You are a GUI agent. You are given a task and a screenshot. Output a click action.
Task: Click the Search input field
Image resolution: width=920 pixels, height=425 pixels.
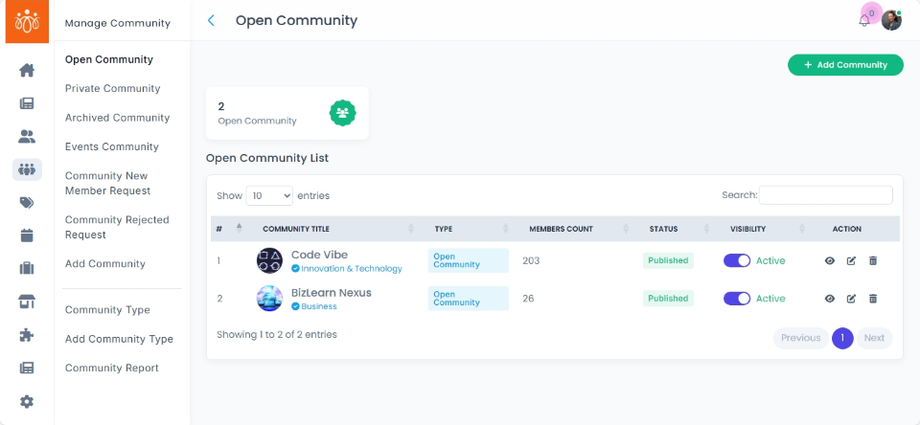[x=825, y=196]
